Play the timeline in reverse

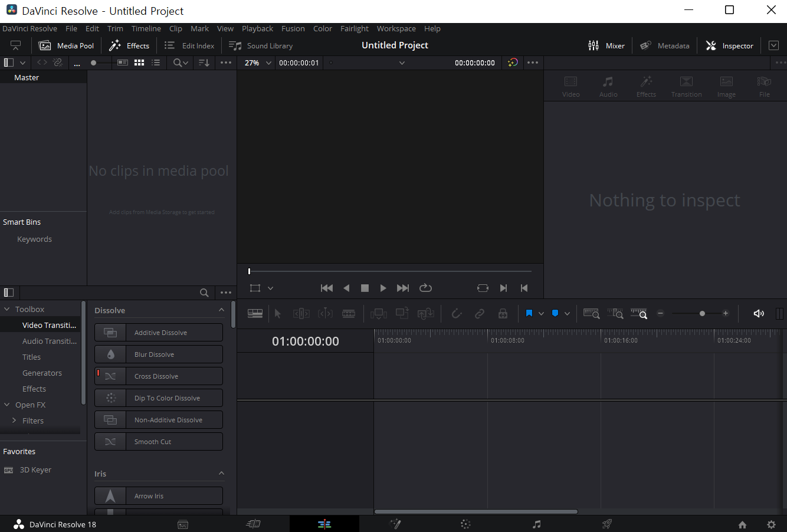(346, 288)
